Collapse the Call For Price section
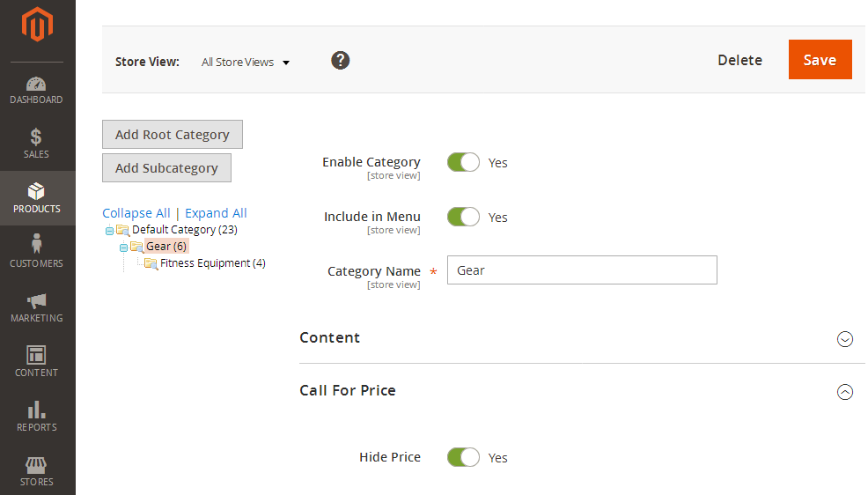 [844, 392]
